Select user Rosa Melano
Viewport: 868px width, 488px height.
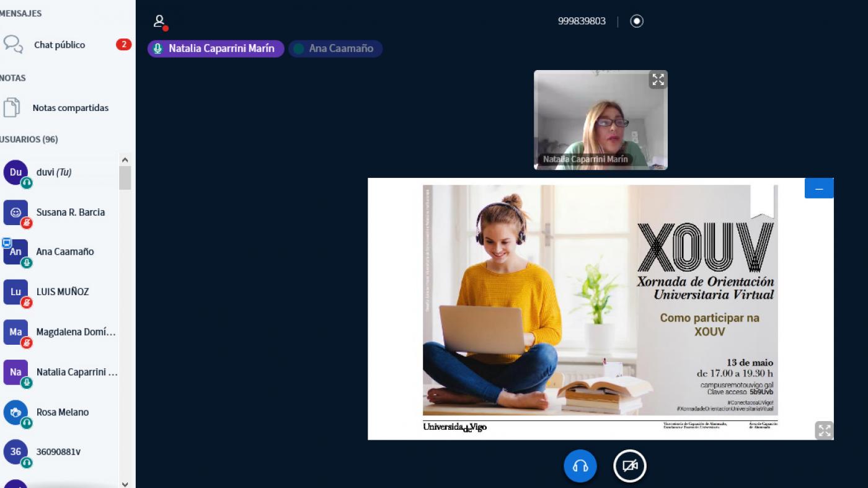tap(60, 412)
